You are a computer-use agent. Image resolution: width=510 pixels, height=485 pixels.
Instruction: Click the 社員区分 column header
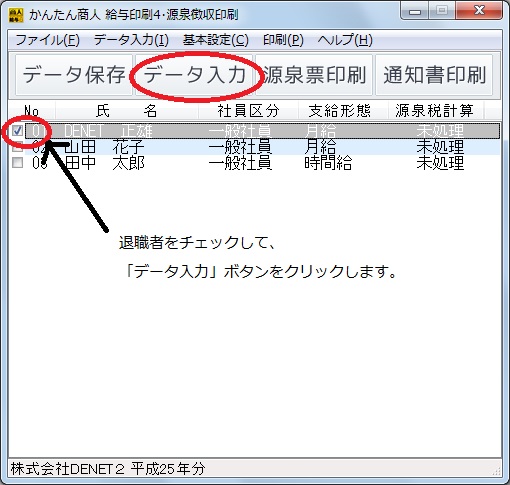[248, 111]
